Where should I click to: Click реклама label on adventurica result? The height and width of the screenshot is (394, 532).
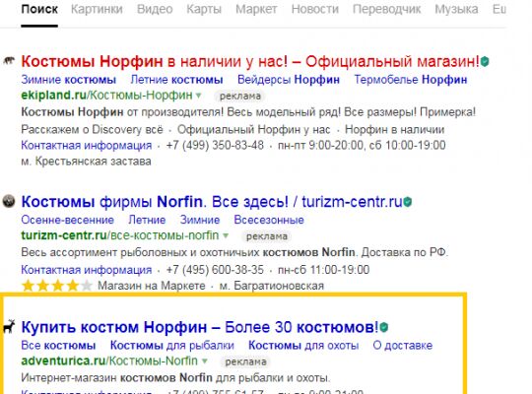pyautogui.click(x=245, y=361)
